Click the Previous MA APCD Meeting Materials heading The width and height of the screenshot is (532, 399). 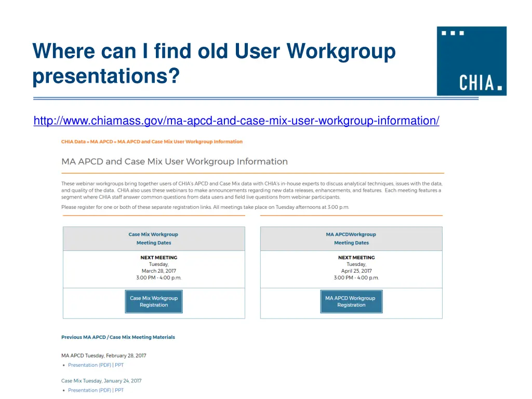click(118, 337)
